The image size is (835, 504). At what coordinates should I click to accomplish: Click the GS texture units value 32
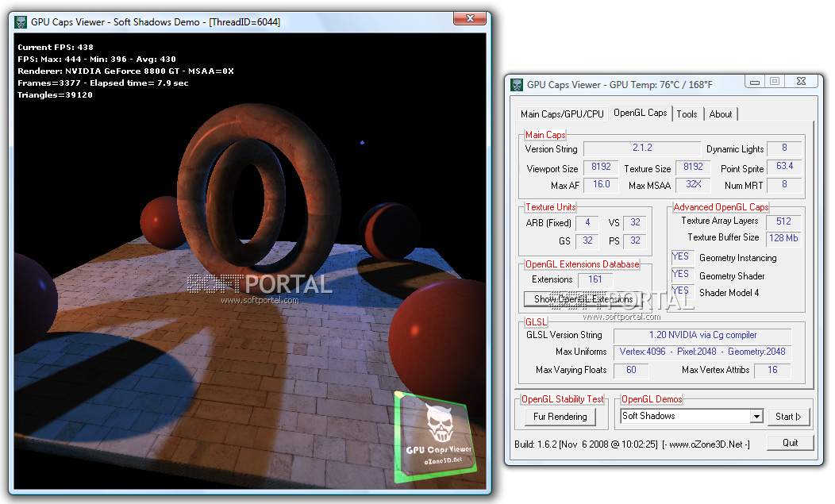[x=587, y=240]
